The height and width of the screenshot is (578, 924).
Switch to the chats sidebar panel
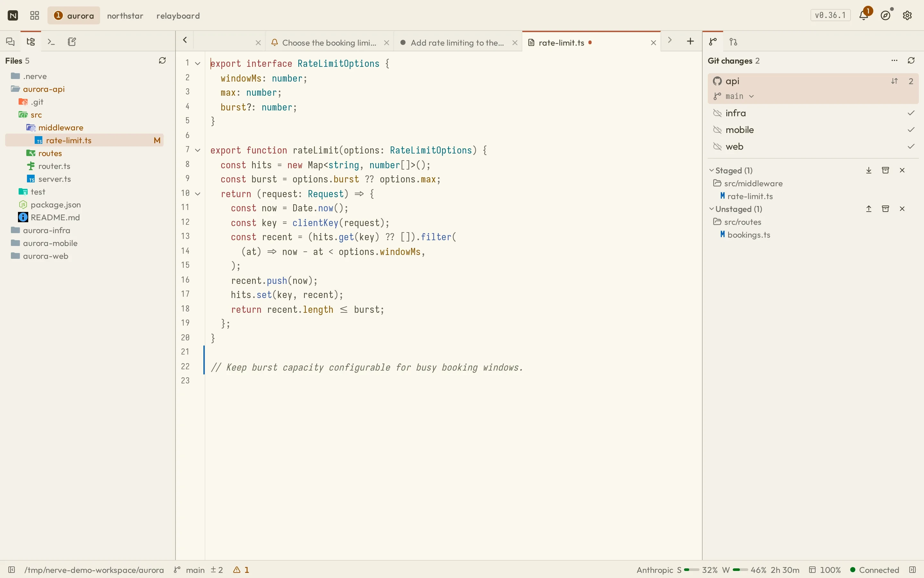point(10,42)
